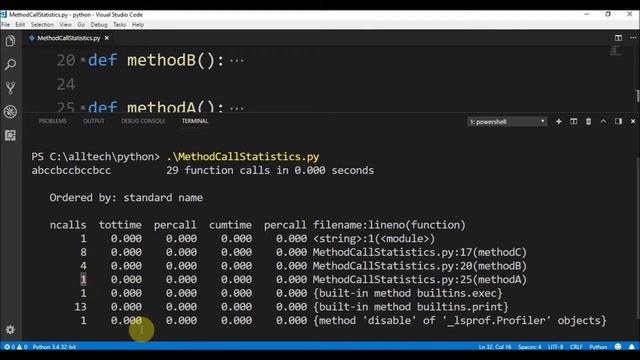This screenshot has height=360, width=640.
Task: Open the Tasks menu
Action: 120,24
